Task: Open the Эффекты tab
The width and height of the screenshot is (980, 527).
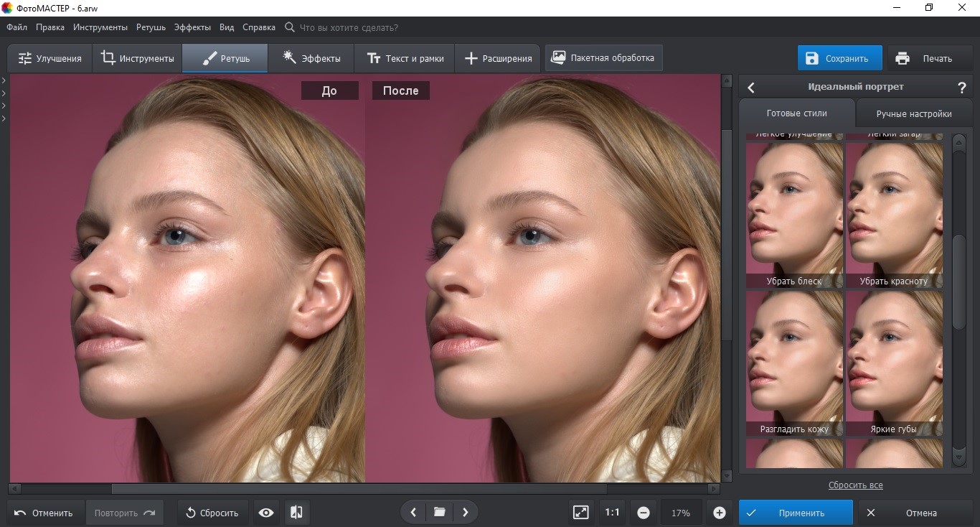Action: point(311,58)
